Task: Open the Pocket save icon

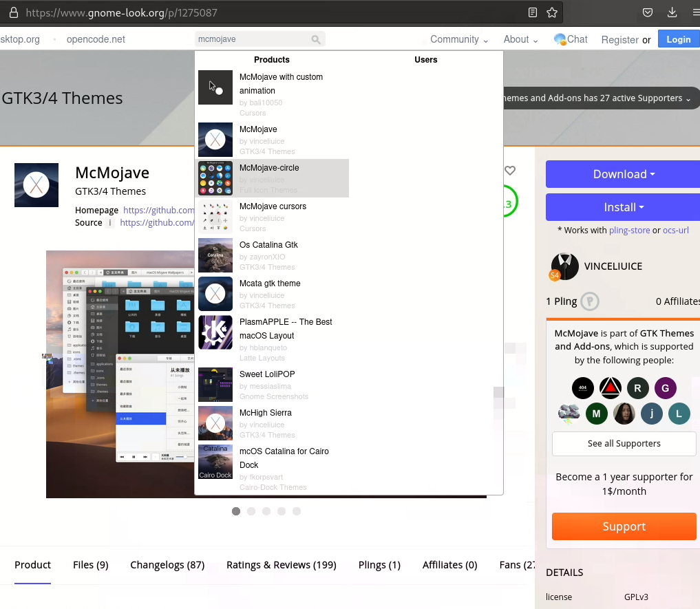Action: pyautogui.click(x=647, y=12)
